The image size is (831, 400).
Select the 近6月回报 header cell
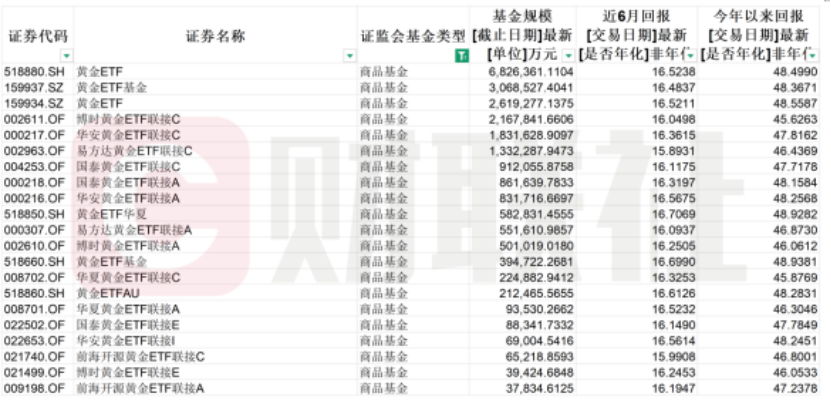[637, 35]
